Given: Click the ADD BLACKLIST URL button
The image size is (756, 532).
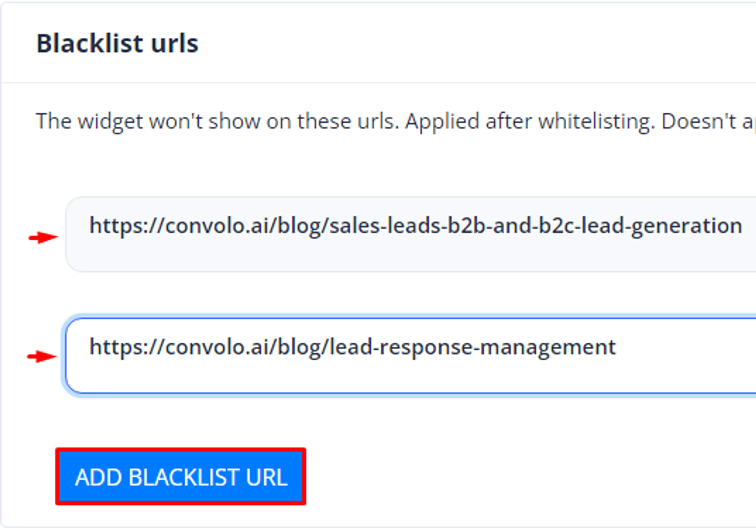Looking at the screenshot, I should click(x=181, y=476).
